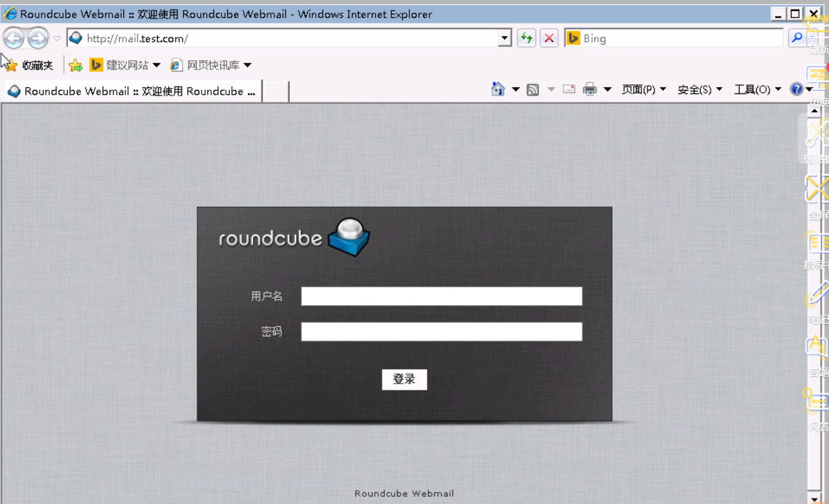Open the 网页快讯库 web slice gallery
Screen dimensions: 829x504
pyautogui.click(x=205, y=65)
